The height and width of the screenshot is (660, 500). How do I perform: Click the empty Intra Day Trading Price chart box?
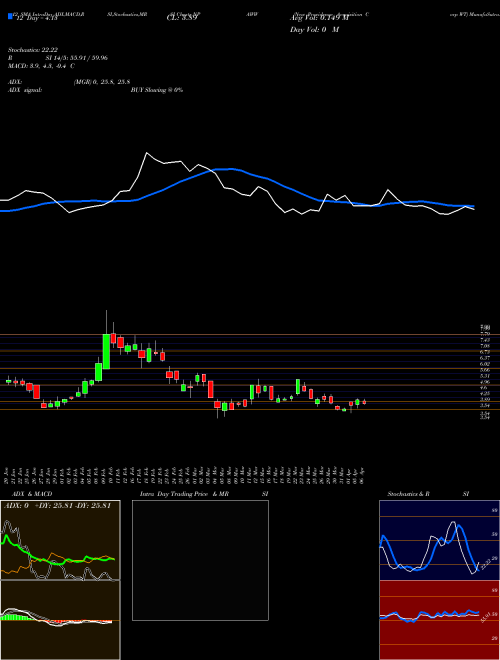tap(200, 560)
